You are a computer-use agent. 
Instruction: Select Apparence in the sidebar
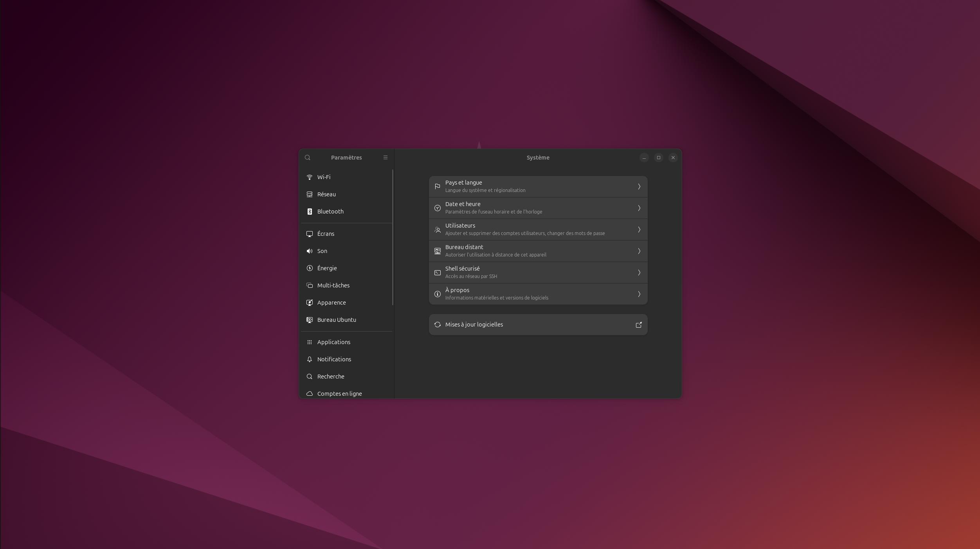point(331,303)
